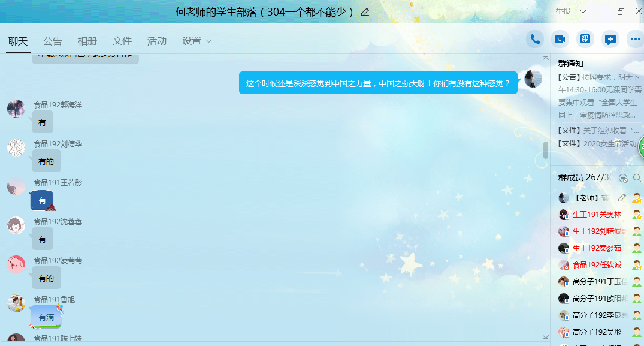Expand the 设置 dropdown arrow
This screenshot has height=346, width=644.
pyautogui.click(x=209, y=41)
